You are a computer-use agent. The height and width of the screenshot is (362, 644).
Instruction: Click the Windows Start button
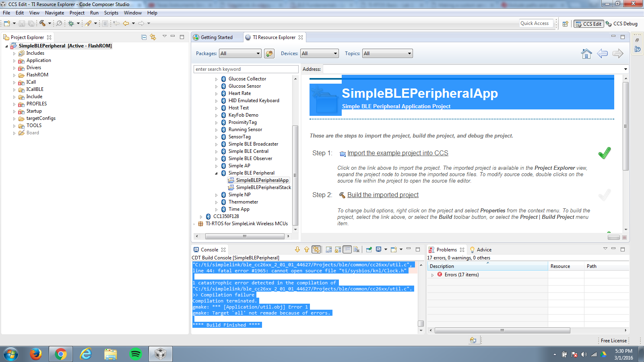coord(11,354)
